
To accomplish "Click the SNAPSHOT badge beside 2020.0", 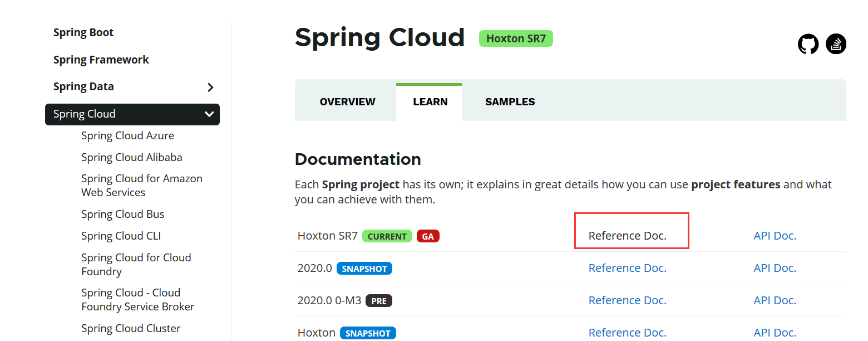I will [364, 269].
